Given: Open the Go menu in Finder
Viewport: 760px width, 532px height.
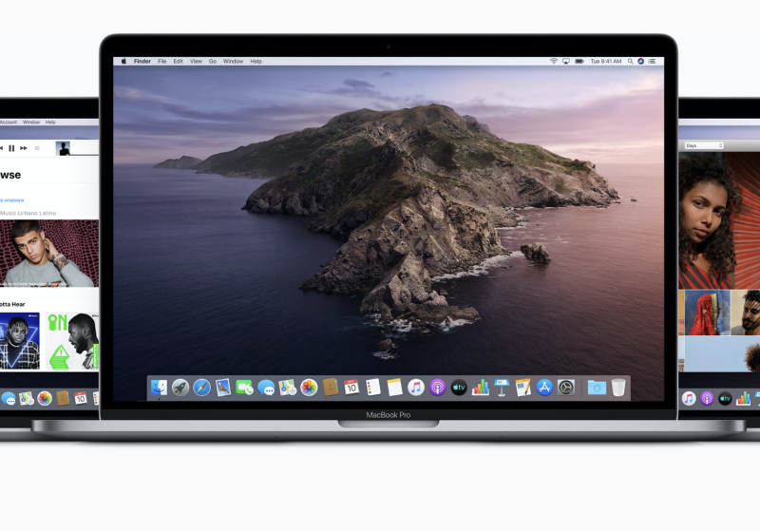Looking at the screenshot, I should [x=212, y=62].
